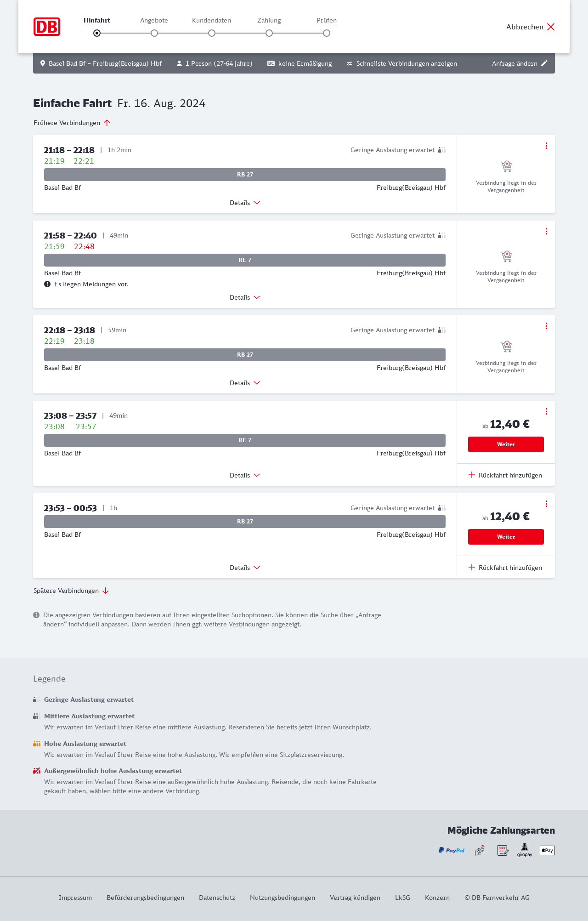This screenshot has height=921, width=588.
Task: Add Rückfahrt to the 23:53 connection
Action: [x=506, y=568]
